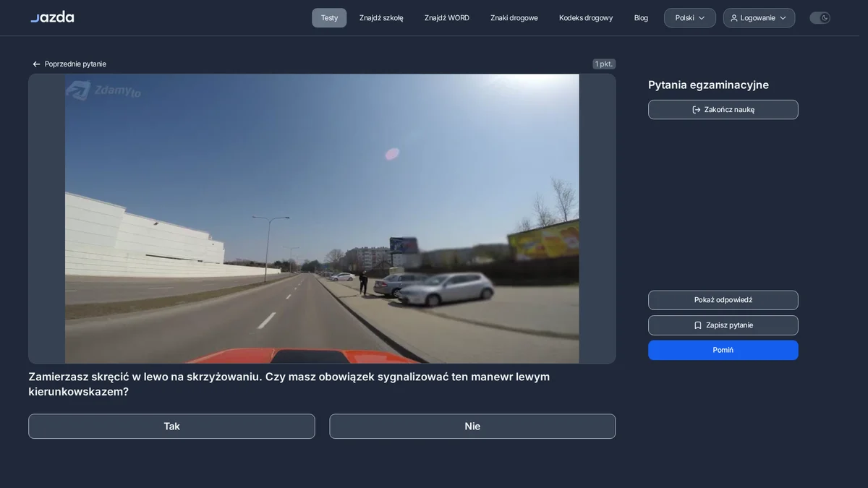The image size is (868, 488).
Task: Expand the Polski language dropdown
Action: (x=690, y=18)
